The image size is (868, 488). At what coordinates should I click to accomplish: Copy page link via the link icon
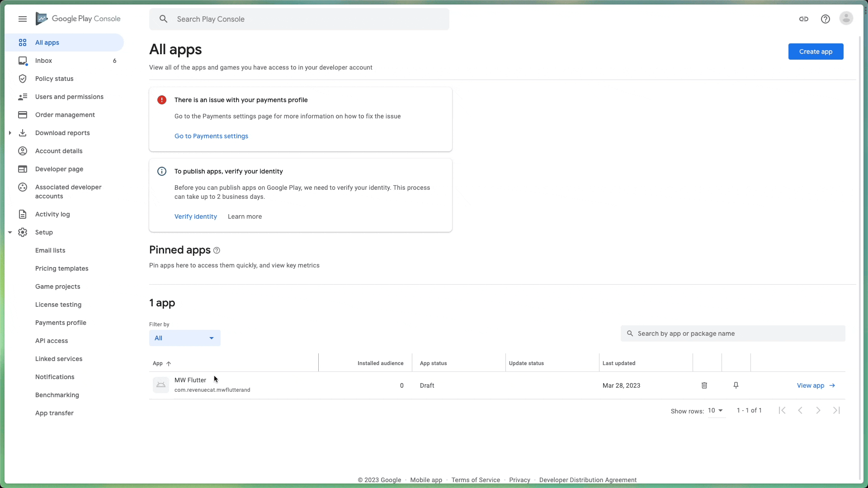tap(804, 19)
